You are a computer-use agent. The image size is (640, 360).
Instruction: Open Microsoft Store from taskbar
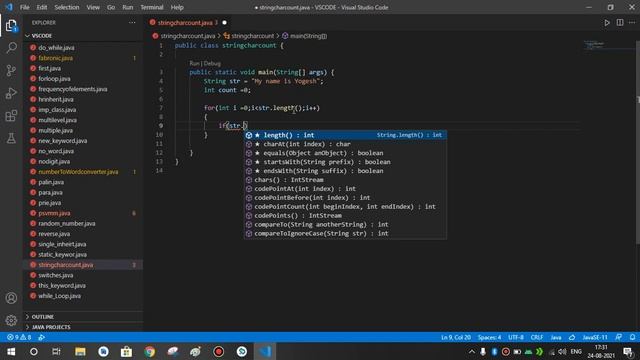click(x=127, y=351)
